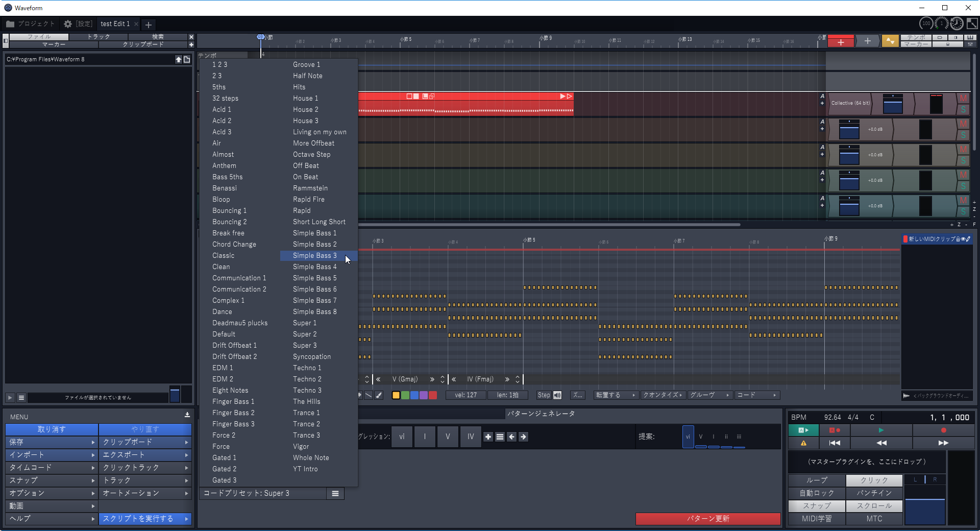The height and width of the screenshot is (531, 980).
Task: Click the browser preview play button
Action: (10, 398)
